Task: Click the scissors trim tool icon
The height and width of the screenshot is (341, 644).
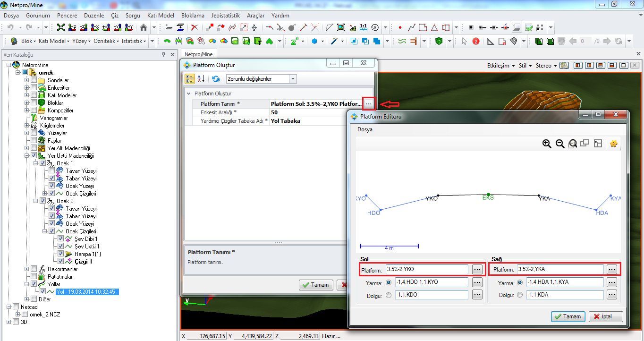Action: click(280, 27)
